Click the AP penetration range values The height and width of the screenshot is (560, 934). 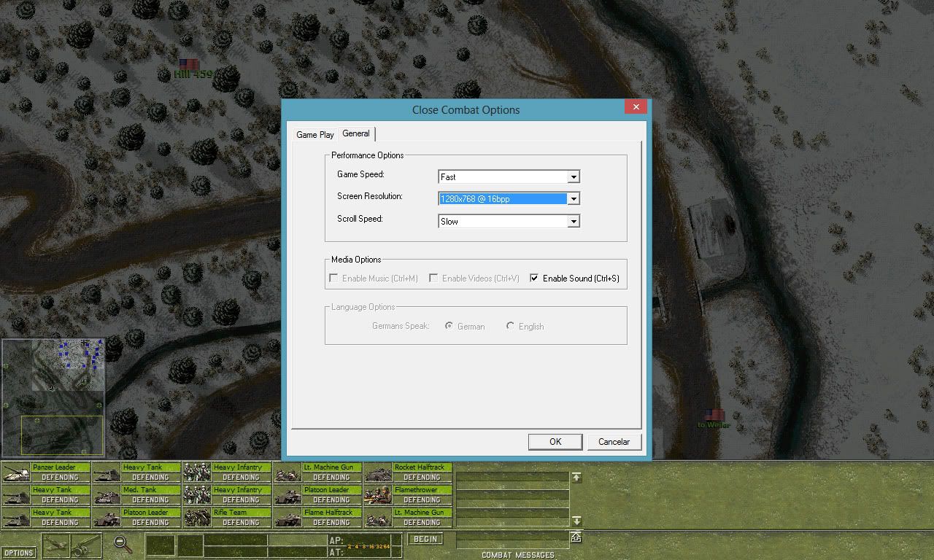pyautogui.click(x=368, y=545)
